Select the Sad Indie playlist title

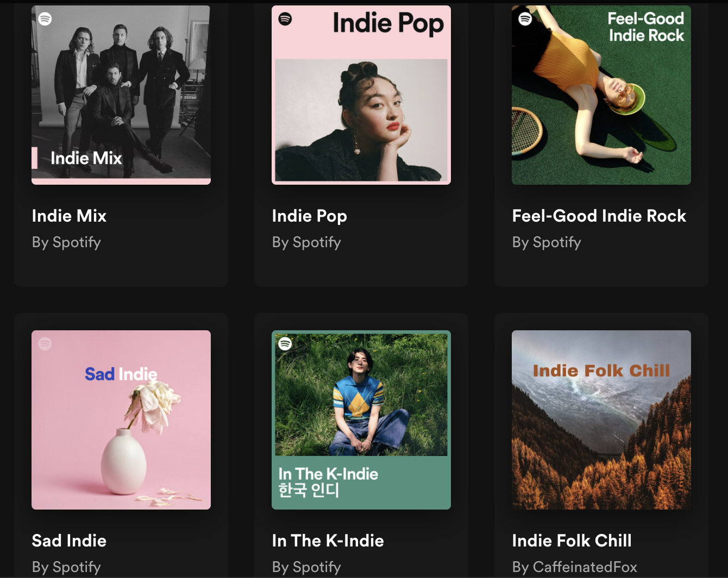coord(69,541)
